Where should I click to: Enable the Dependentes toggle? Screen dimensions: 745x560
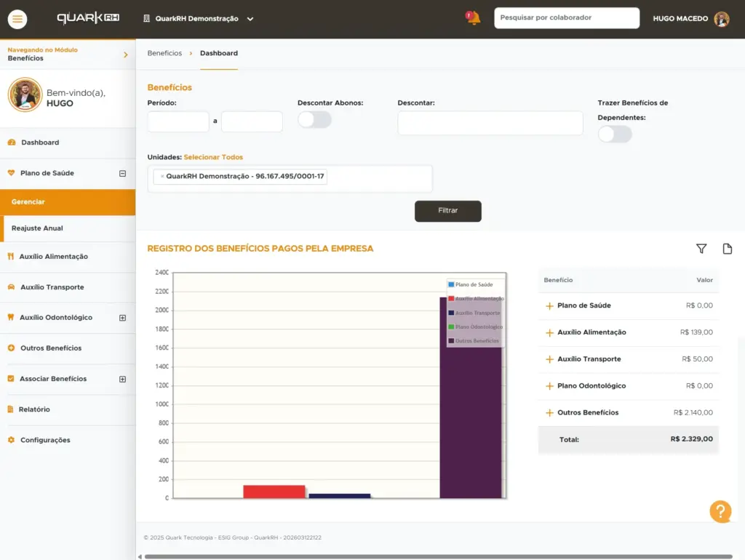tap(614, 134)
